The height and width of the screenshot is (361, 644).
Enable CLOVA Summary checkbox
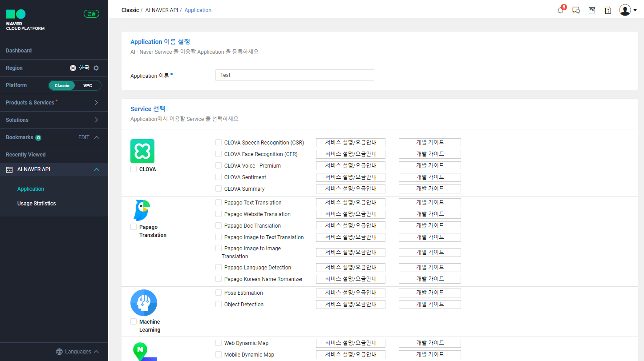tap(219, 189)
